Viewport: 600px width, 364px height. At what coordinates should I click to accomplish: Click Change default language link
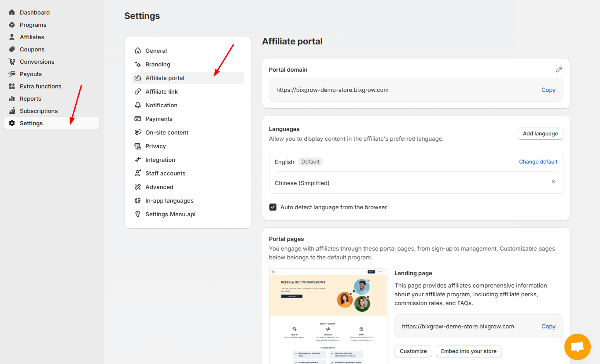coord(538,162)
